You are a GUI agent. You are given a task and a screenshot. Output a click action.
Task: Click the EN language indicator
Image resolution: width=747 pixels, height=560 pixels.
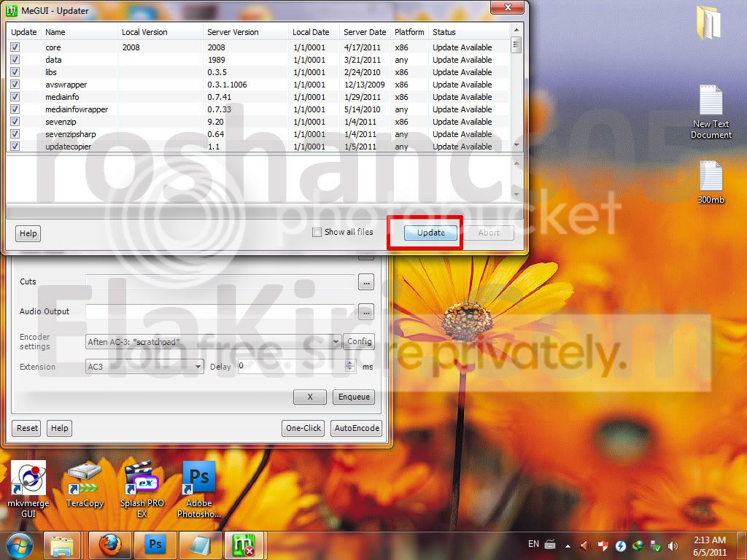[x=533, y=544]
